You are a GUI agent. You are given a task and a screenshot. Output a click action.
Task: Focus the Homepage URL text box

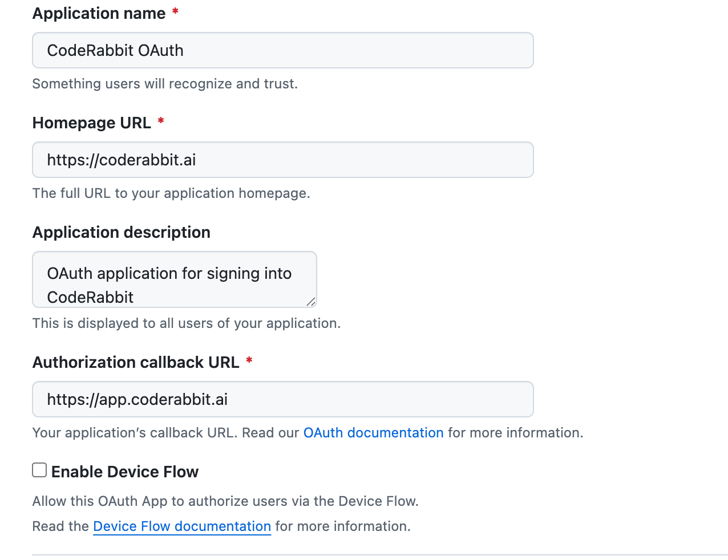point(283,160)
